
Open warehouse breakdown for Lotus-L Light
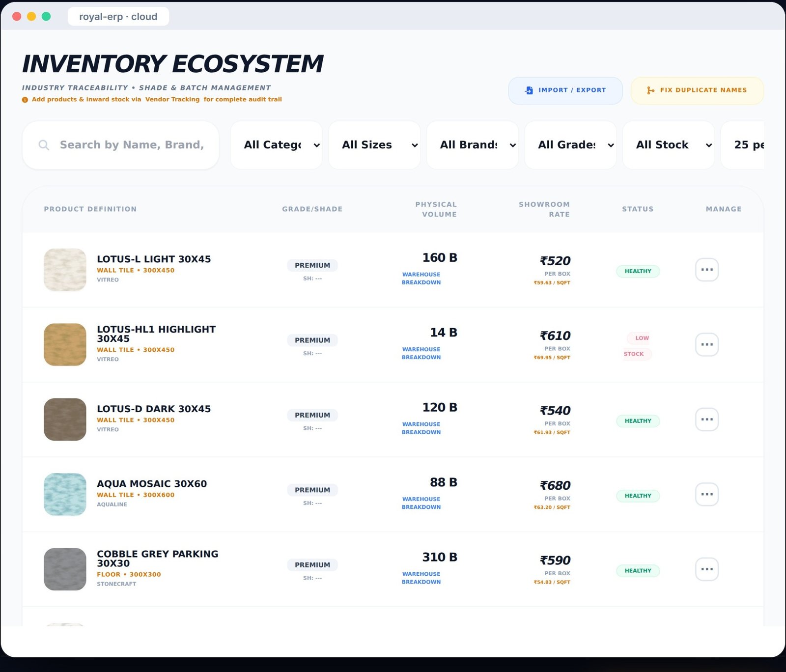pos(421,279)
